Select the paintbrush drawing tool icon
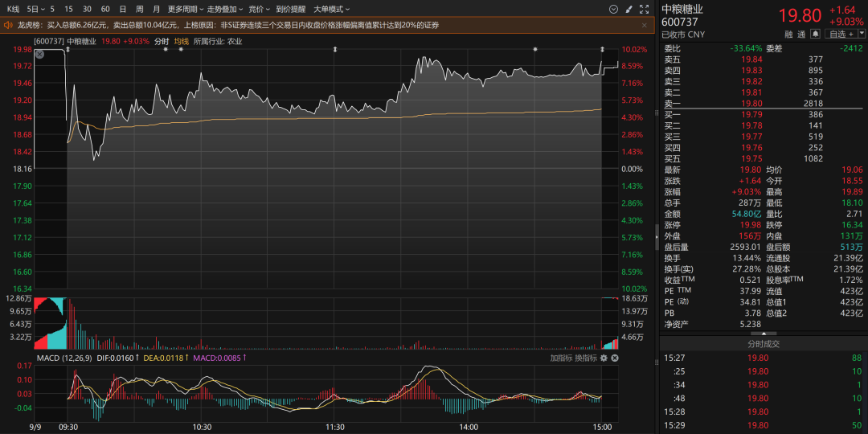 click(628, 10)
